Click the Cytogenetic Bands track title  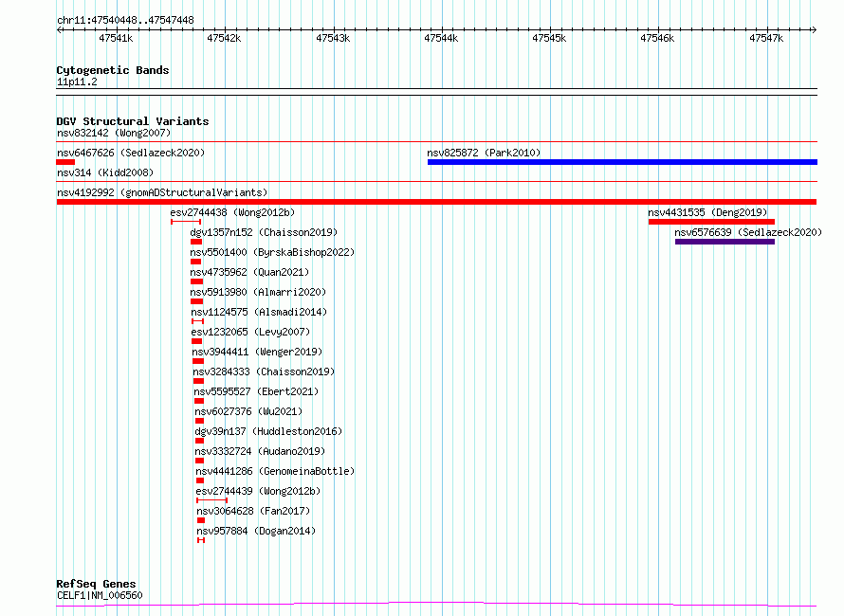point(113,70)
